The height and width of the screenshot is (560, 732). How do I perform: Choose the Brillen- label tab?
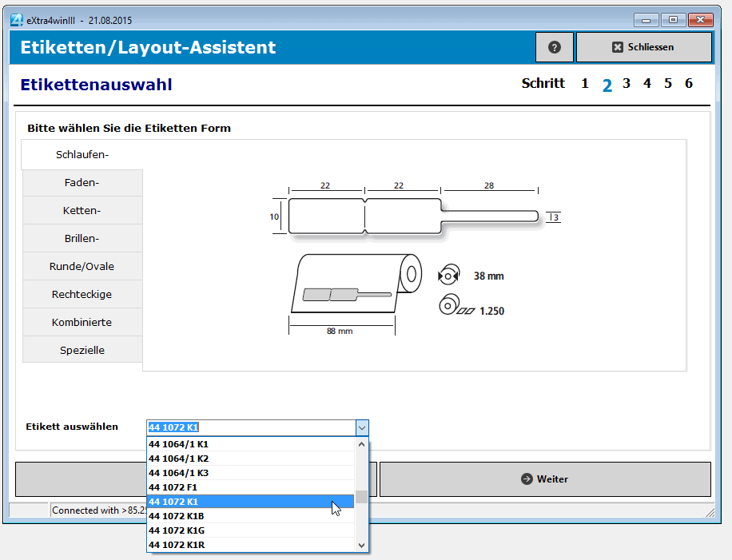click(x=82, y=239)
